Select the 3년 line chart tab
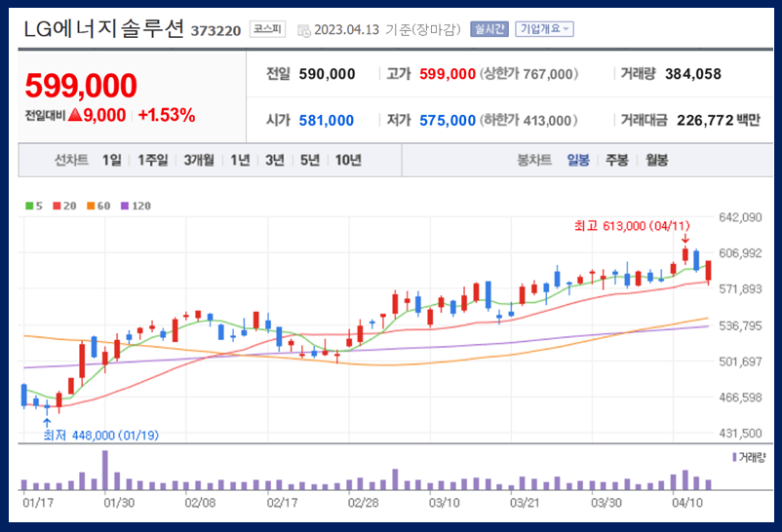The height and width of the screenshot is (532, 782). pyautogui.click(x=275, y=160)
